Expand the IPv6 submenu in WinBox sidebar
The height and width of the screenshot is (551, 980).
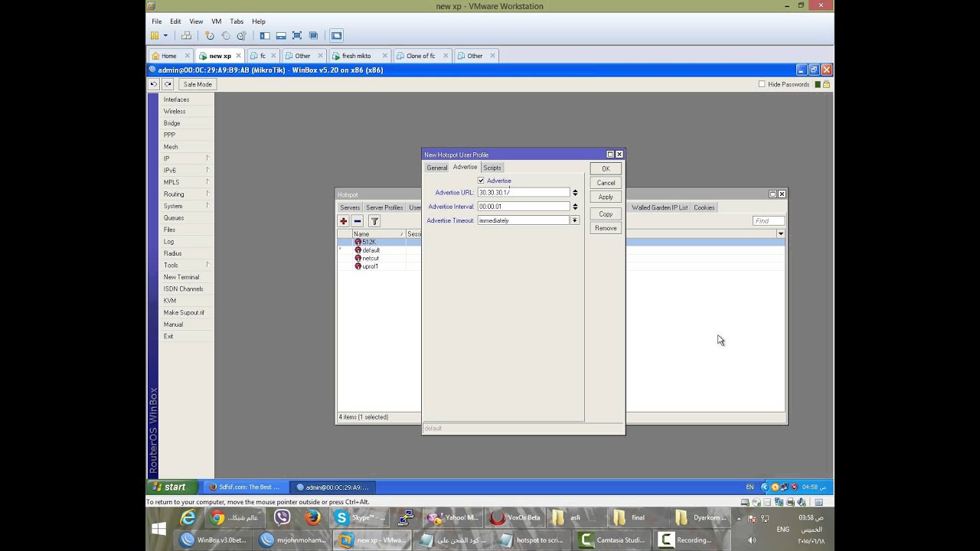point(207,170)
